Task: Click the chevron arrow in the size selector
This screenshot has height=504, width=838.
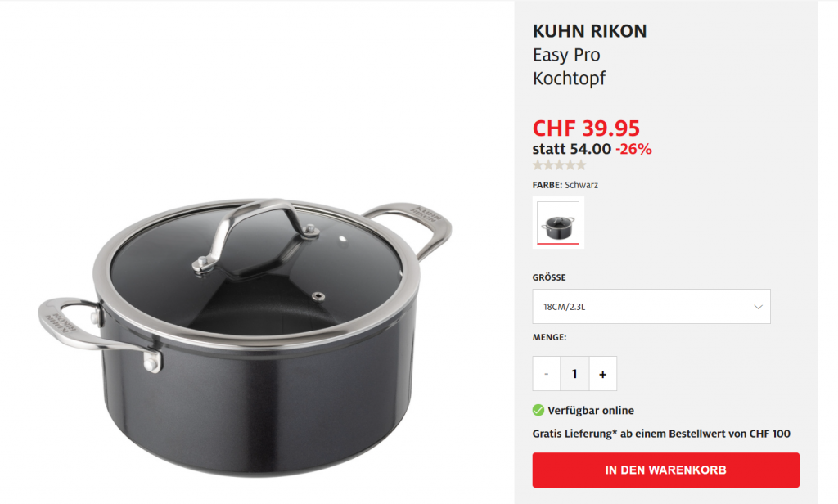Action: (x=758, y=307)
